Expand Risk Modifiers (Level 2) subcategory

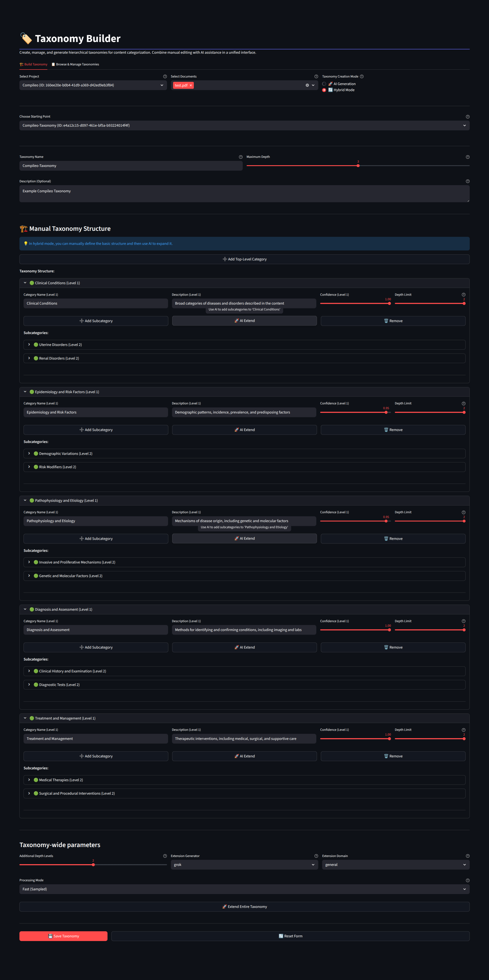[244, 467]
